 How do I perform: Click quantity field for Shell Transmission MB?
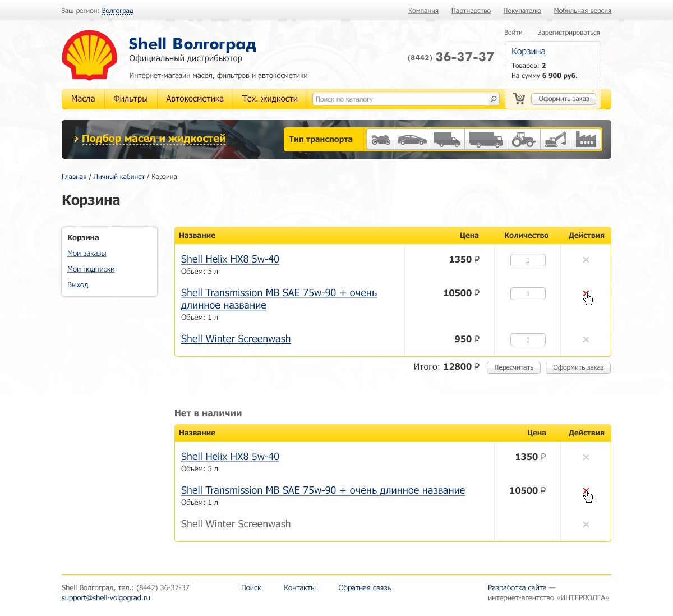[528, 294]
